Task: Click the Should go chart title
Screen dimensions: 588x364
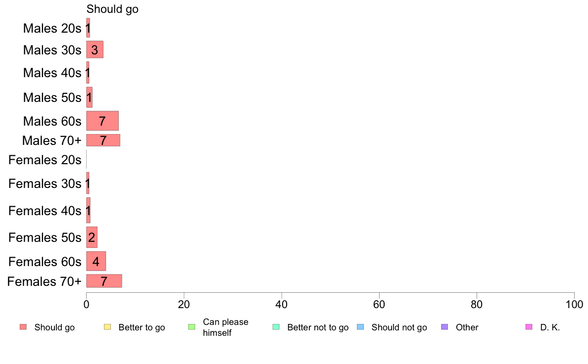Action: click(112, 9)
